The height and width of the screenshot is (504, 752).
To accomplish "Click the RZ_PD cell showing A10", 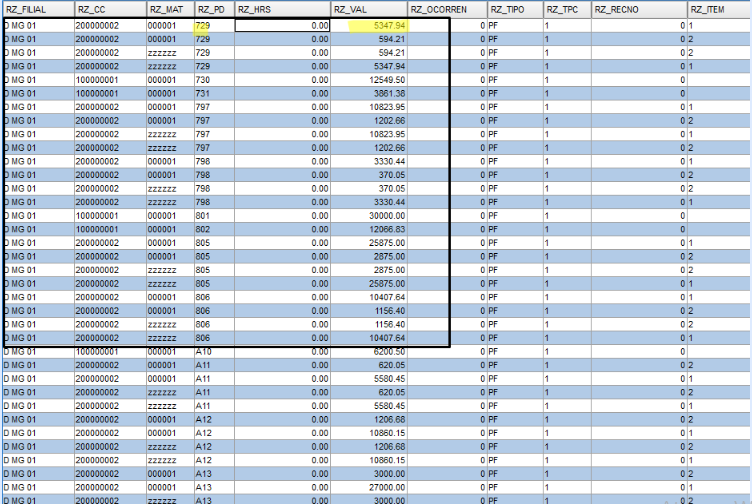I will click(x=214, y=352).
